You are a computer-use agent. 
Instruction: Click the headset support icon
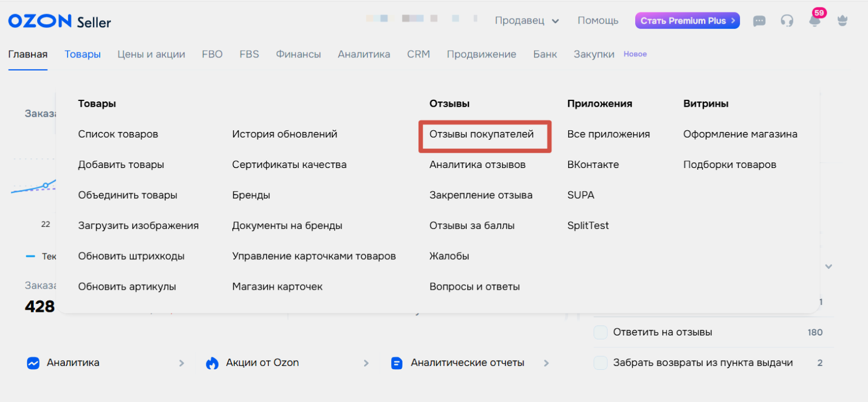pyautogui.click(x=787, y=21)
